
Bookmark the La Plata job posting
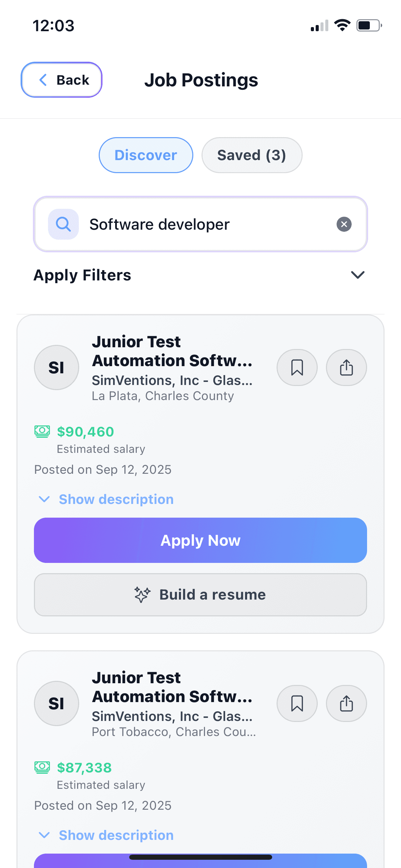click(x=297, y=367)
